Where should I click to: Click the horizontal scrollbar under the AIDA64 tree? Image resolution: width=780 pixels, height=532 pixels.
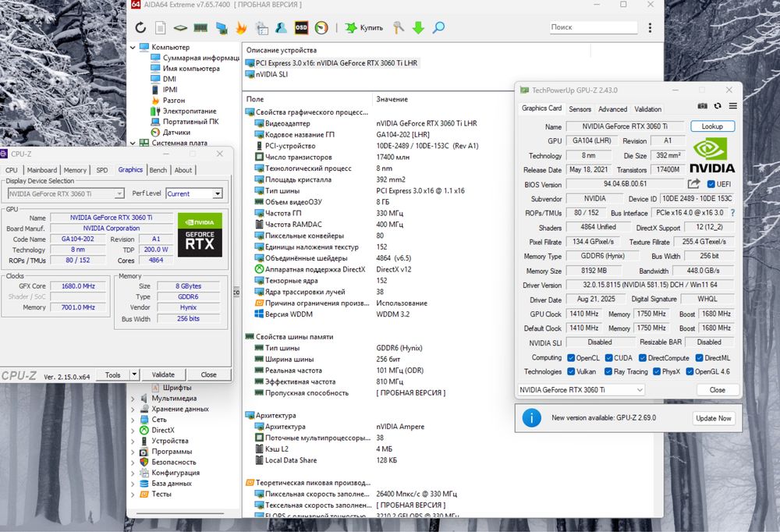182,513
